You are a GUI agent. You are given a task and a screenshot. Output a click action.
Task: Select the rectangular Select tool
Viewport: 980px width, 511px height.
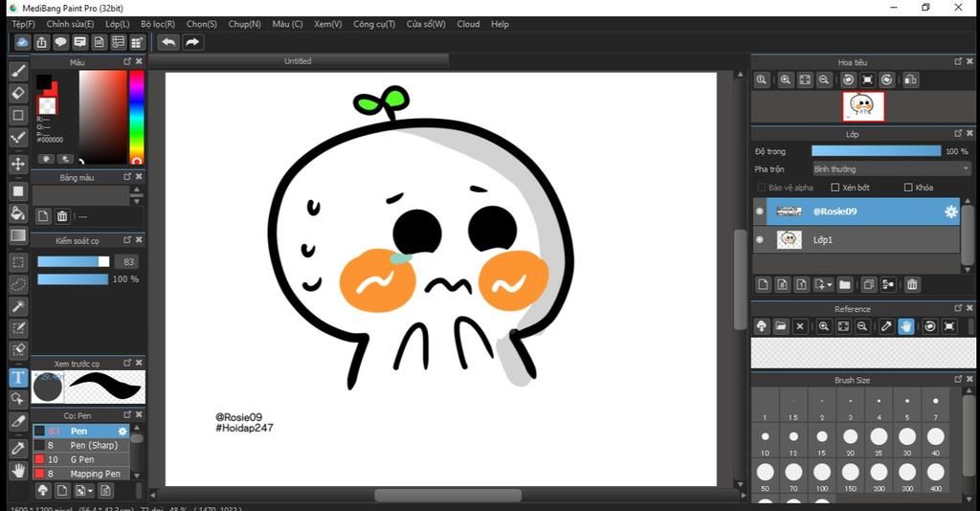18,262
